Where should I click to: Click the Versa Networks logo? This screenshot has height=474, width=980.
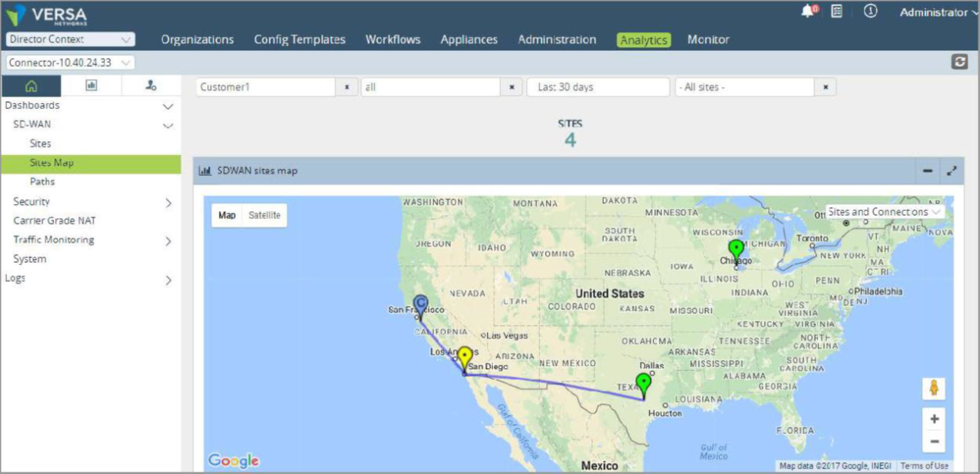tap(46, 15)
